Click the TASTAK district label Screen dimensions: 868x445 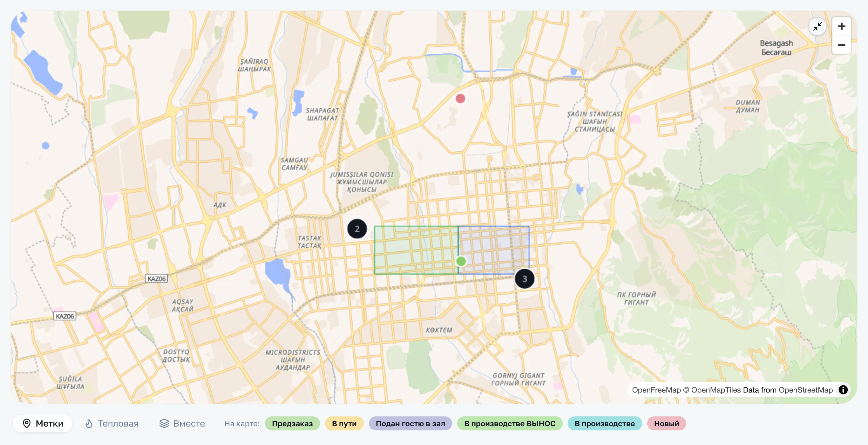309,242
